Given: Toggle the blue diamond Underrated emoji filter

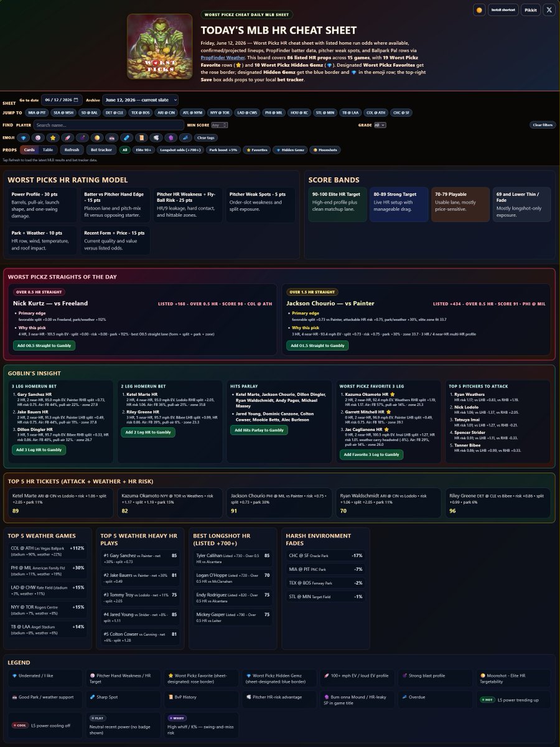Looking at the screenshot, I should coord(23,138).
